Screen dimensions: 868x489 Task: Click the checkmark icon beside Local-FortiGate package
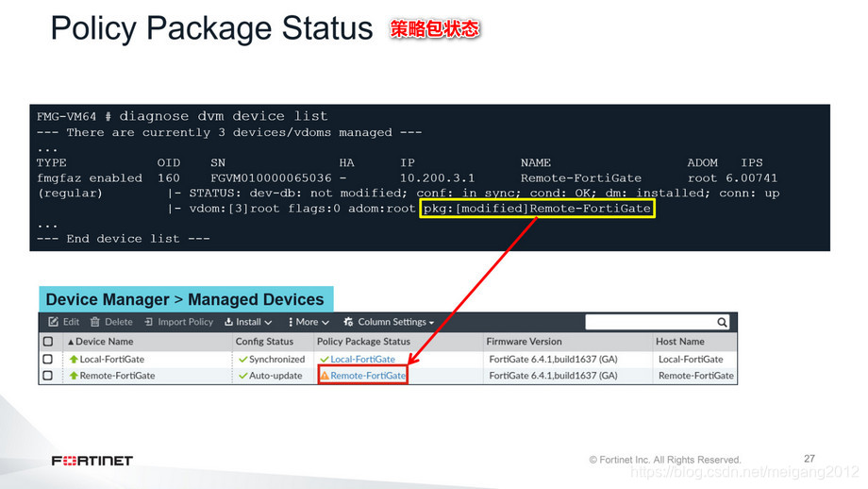pos(325,360)
